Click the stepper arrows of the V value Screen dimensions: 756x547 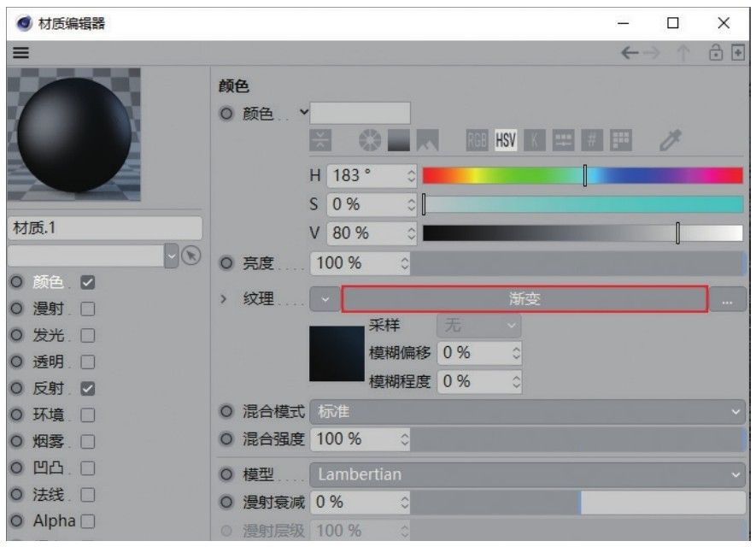[x=411, y=233]
